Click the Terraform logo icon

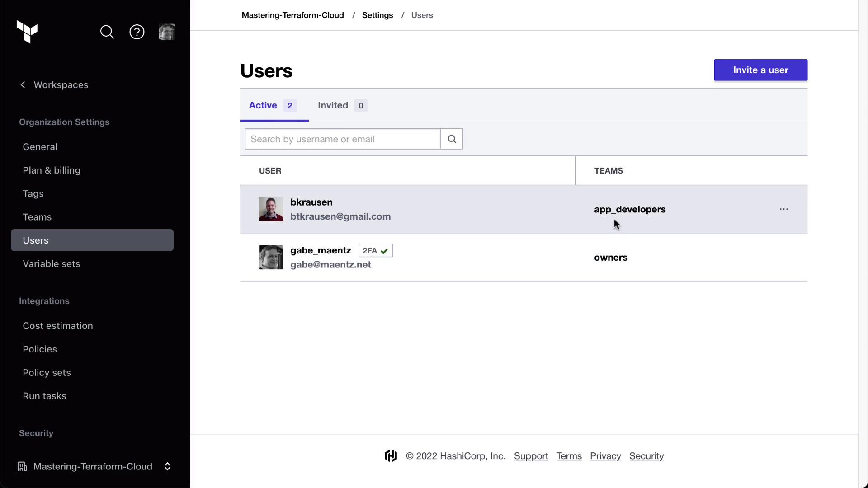pyautogui.click(x=27, y=32)
